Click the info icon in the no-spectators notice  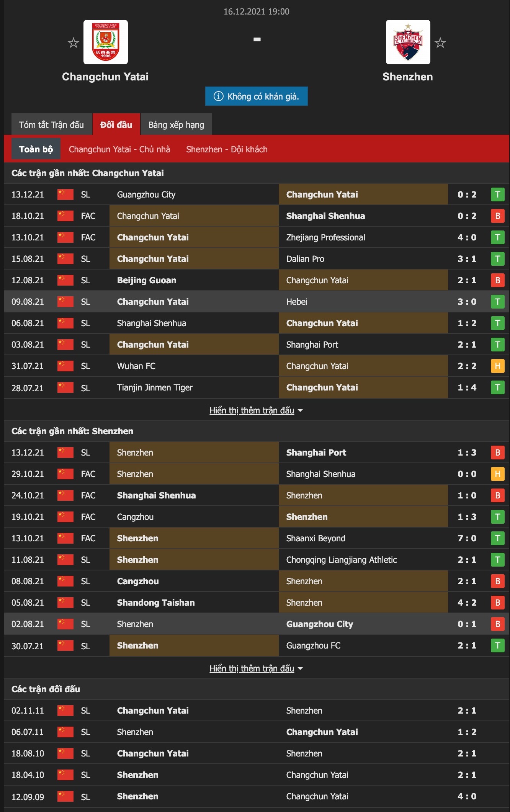218,96
